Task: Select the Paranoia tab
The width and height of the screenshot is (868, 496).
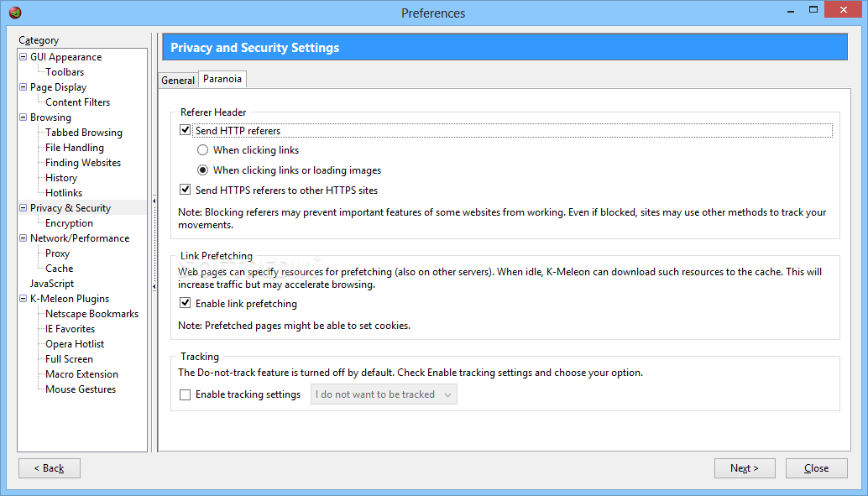Action: 222,79
